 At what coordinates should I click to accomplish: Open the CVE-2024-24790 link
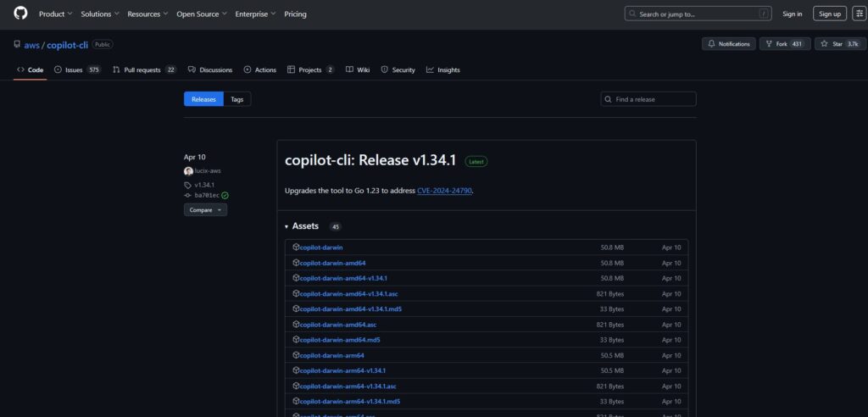point(444,191)
